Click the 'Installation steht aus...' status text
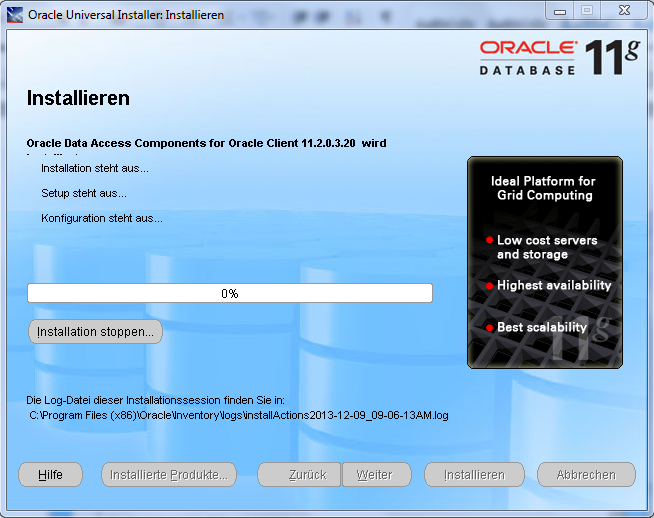The height and width of the screenshot is (518, 654). 95,168
